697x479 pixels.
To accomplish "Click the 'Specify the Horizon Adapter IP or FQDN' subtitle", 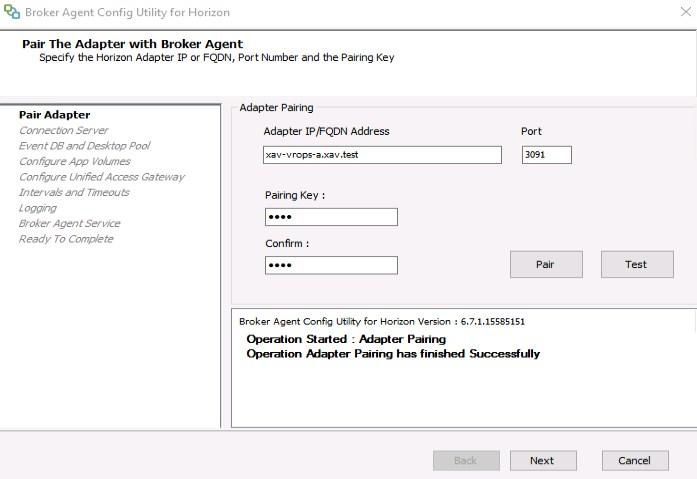I will (x=216, y=58).
